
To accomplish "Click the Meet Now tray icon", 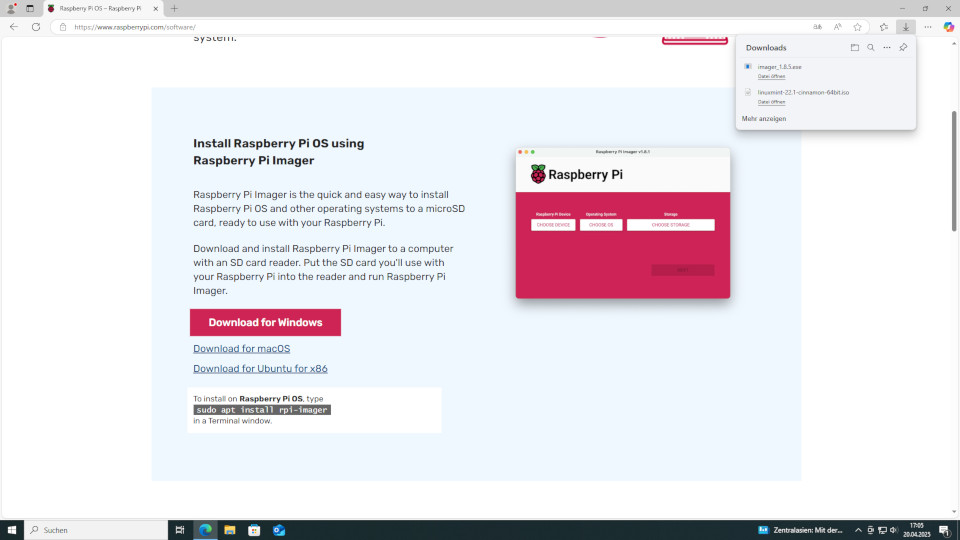I will click(x=870, y=530).
